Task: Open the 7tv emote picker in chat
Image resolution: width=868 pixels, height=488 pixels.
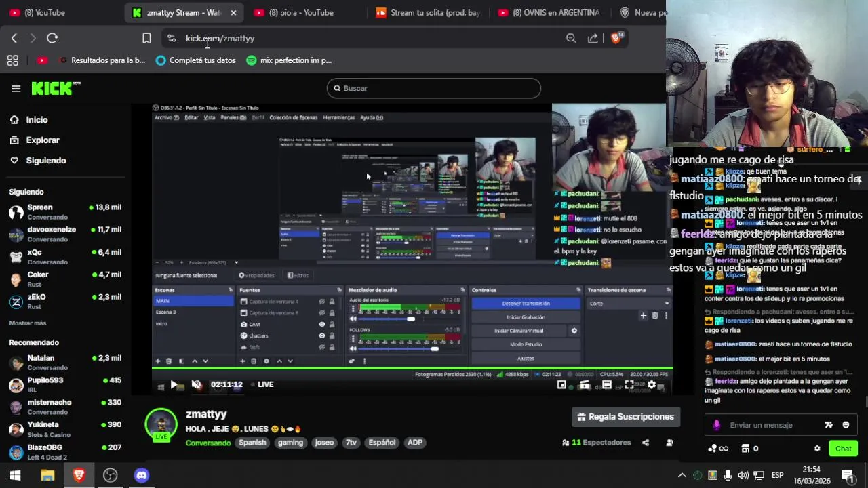Action: click(x=829, y=425)
